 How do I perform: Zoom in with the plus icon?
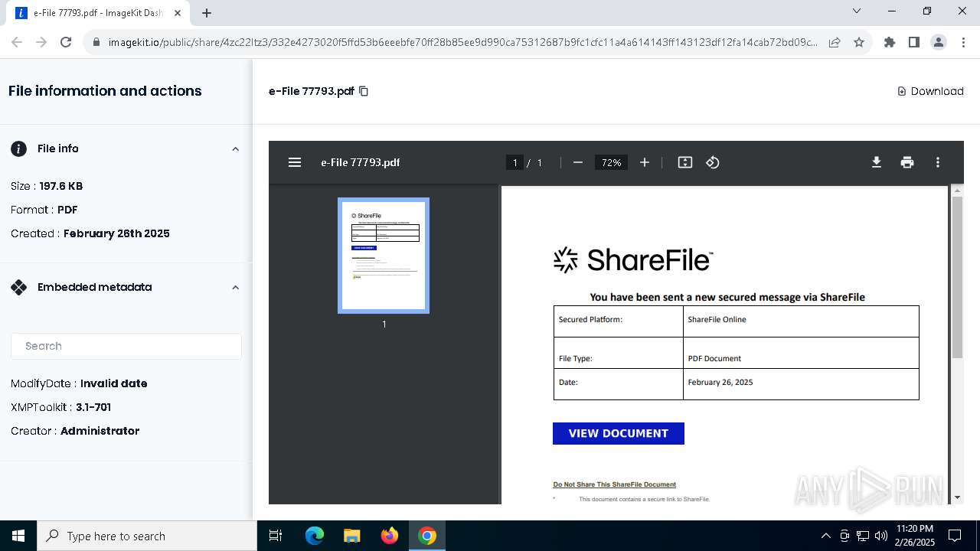[x=645, y=162]
